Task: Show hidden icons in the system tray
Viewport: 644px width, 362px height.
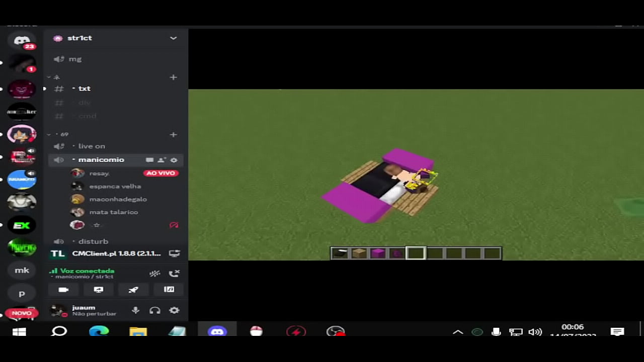Action: [x=458, y=332]
